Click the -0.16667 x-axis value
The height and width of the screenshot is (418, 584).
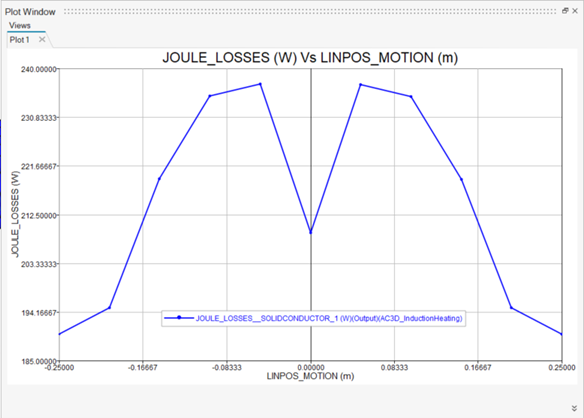point(143,368)
